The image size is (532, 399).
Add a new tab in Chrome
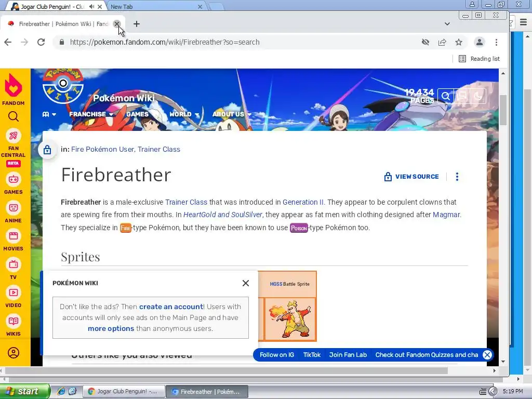click(137, 24)
